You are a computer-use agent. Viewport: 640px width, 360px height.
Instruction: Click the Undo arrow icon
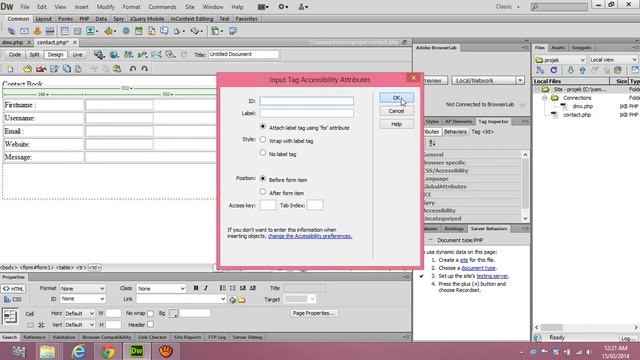[x=133, y=69]
